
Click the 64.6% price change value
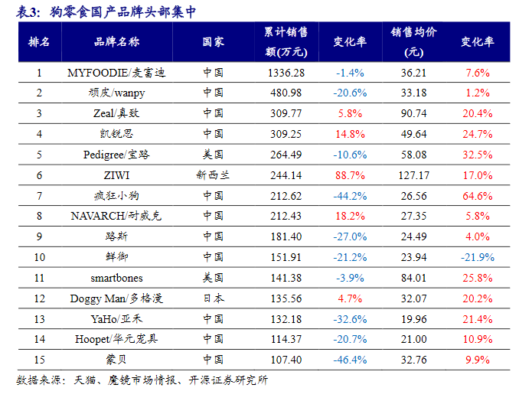coord(477,196)
